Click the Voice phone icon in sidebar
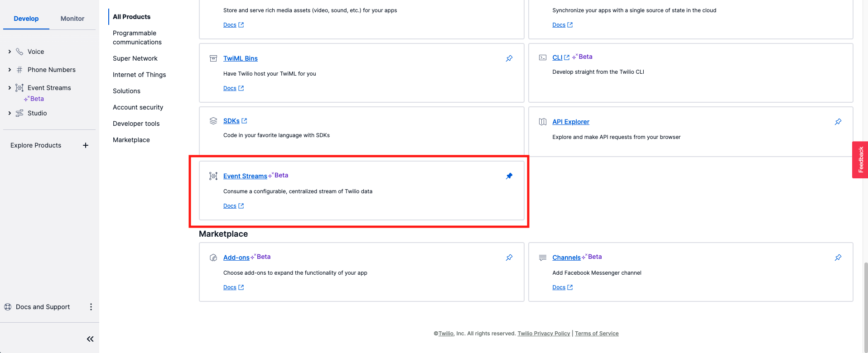The height and width of the screenshot is (353, 868). 19,52
